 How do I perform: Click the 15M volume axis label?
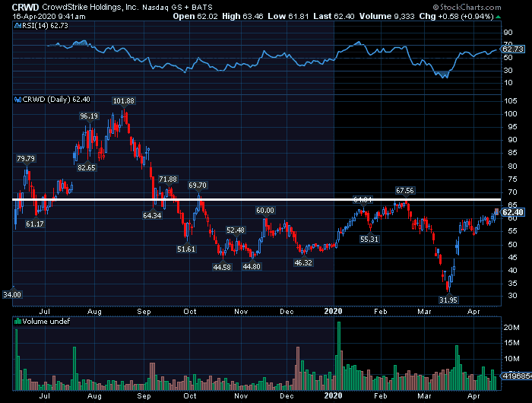[x=511, y=343]
